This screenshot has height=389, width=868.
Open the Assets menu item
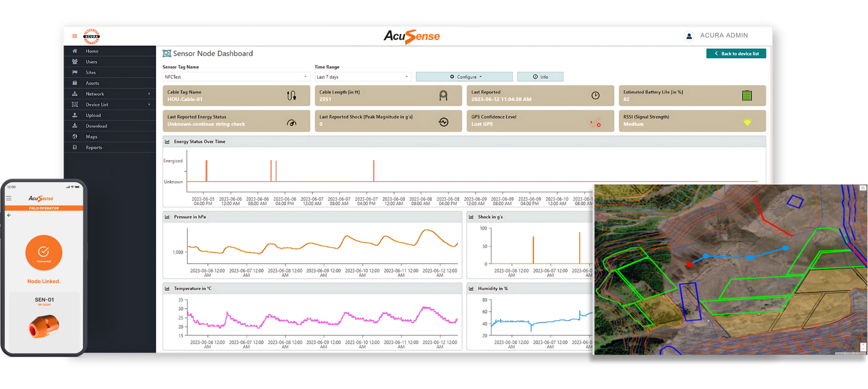[110, 83]
